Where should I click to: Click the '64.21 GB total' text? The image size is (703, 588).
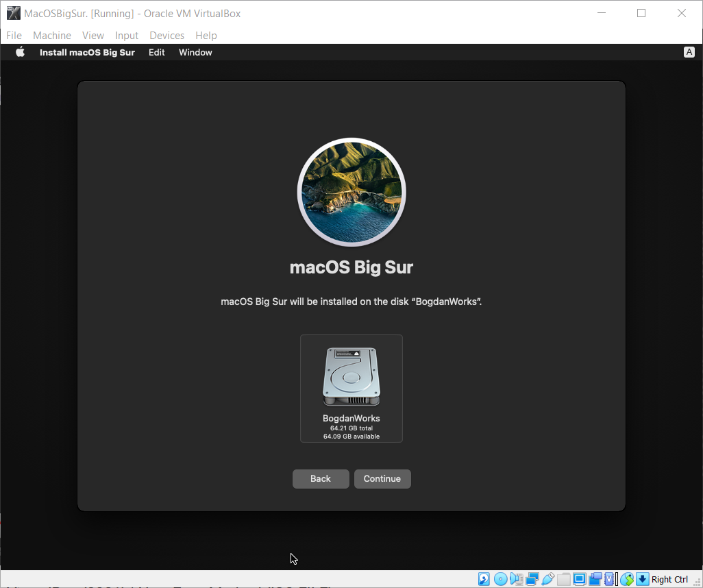click(351, 428)
